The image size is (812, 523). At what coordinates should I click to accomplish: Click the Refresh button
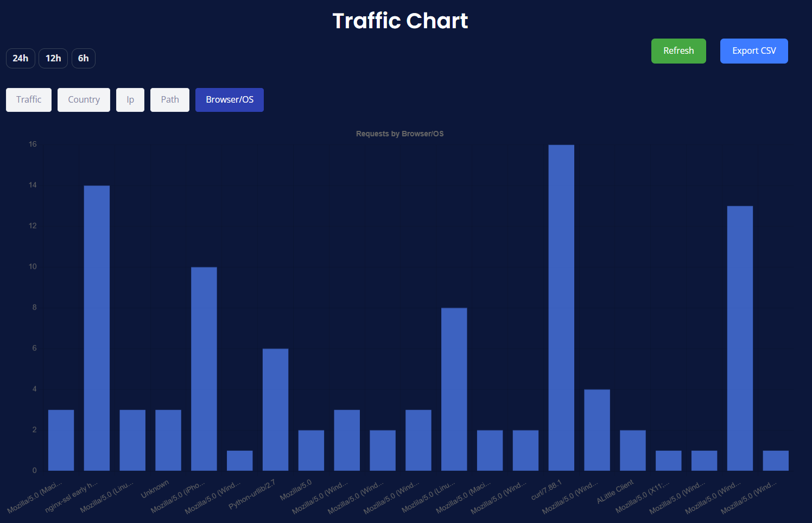coord(678,51)
